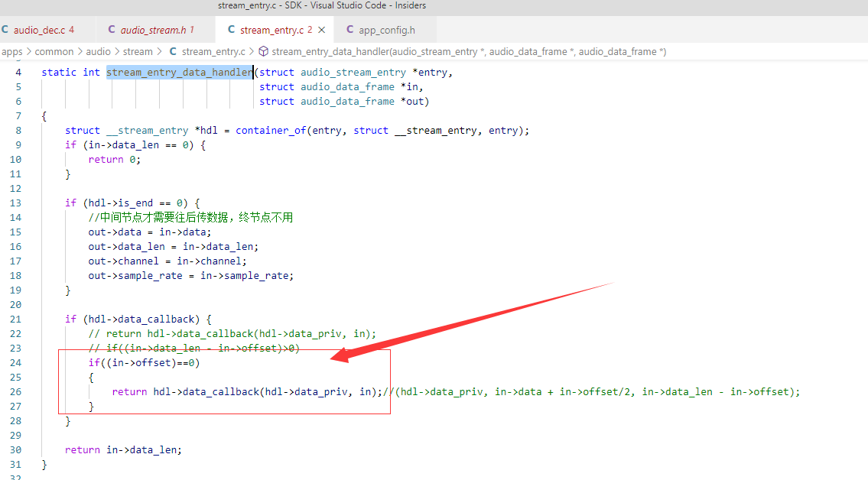Image resolution: width=868 pixels, height=480 pixels.
Task: Click the C file icon on stream_entry.c tab
Action: (x=232, y=30)
